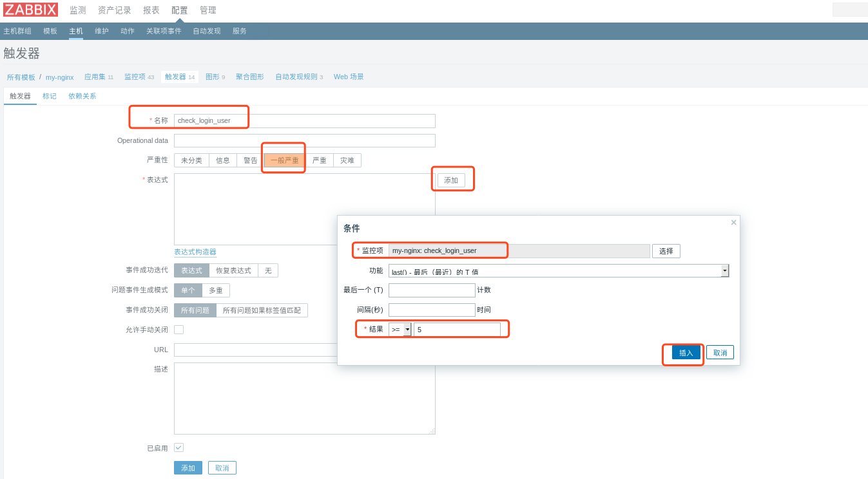Image resolution: width=868 pixels, height=479 pixels.
Task: Select 警告 severity level
Action: [249, 160]
